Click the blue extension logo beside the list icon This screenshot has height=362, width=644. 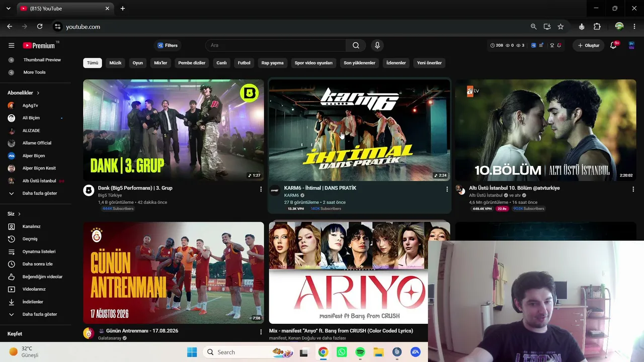(x=533, y=45)
